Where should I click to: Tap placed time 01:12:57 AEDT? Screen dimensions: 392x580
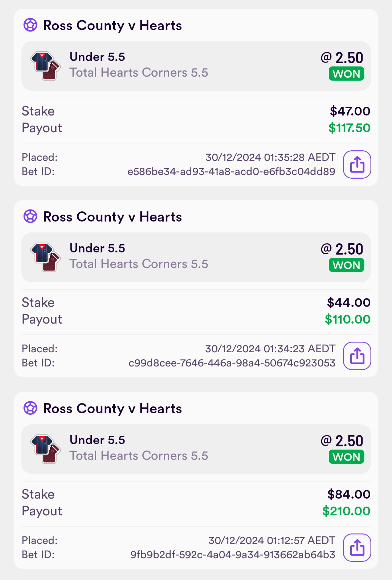[x=271, y=540]
